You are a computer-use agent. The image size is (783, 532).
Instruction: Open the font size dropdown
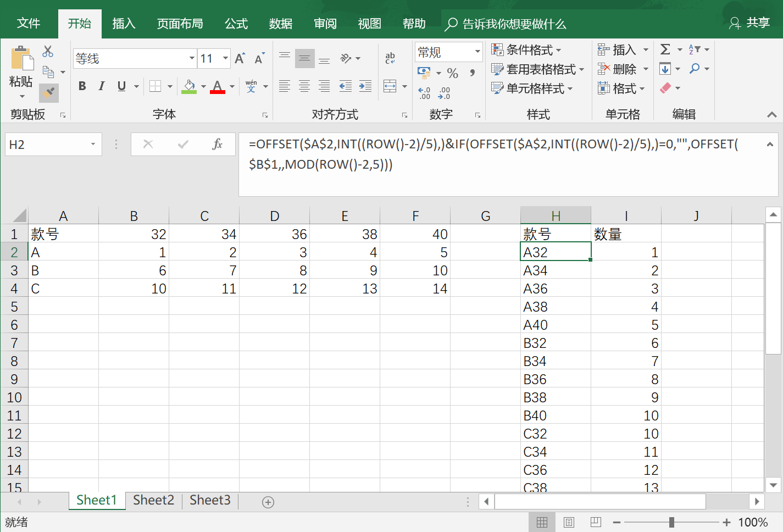click(x=226, y=58)
